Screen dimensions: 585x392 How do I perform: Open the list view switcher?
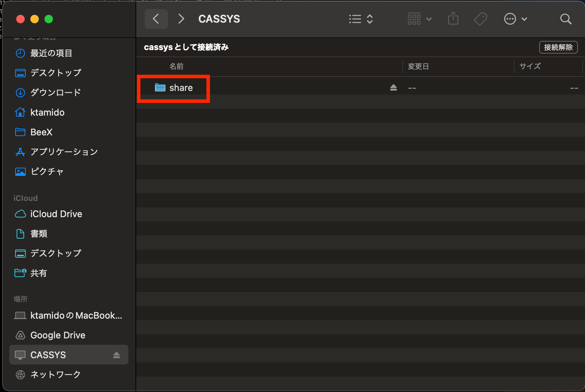point(361,19)
